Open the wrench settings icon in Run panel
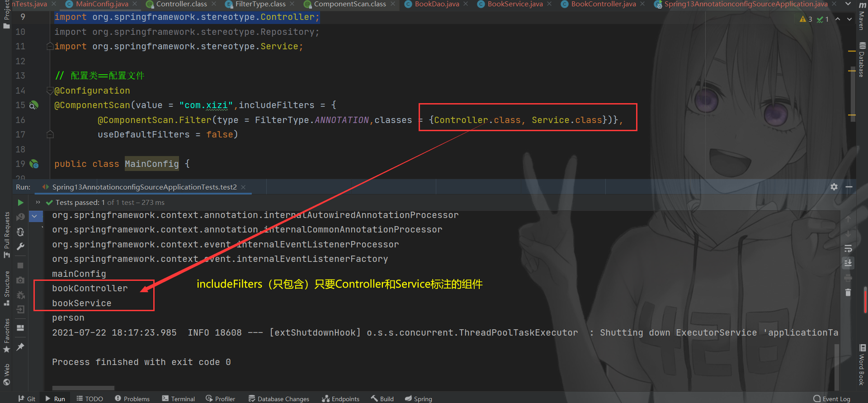Viewport: 868px width, 403px height. (20, 247)
